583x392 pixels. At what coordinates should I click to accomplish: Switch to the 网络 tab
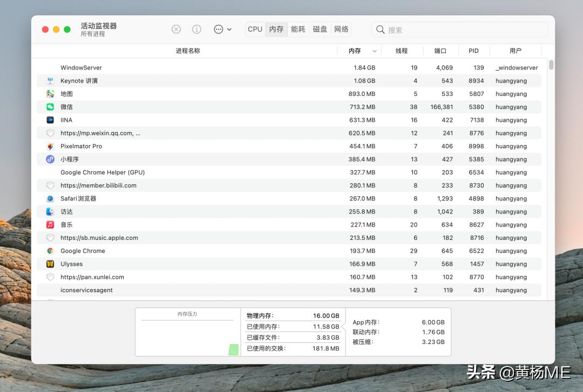341,29
